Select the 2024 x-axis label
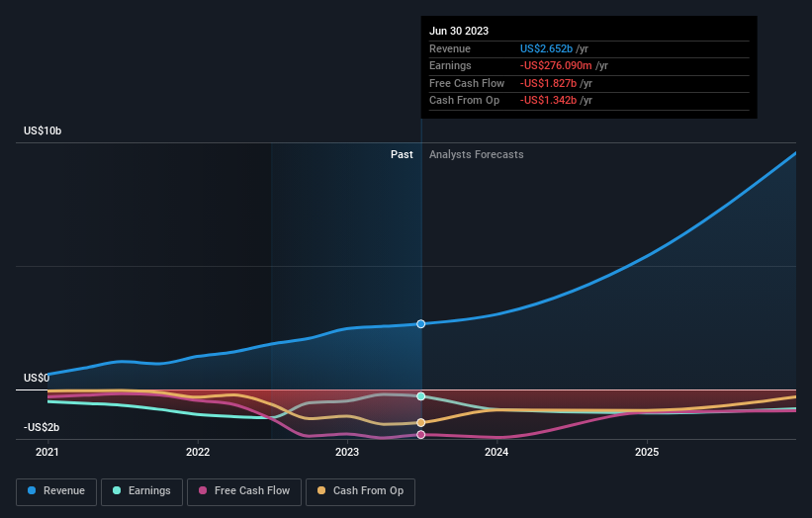Screen dimensions: 812x518 pos(496,453)
